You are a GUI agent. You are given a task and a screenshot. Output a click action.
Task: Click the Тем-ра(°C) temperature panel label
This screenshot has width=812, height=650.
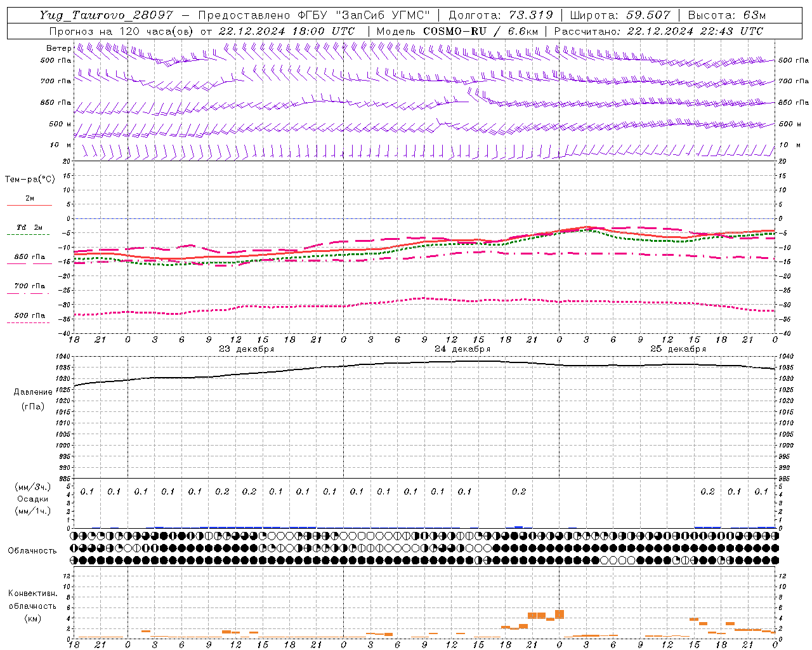30,180
